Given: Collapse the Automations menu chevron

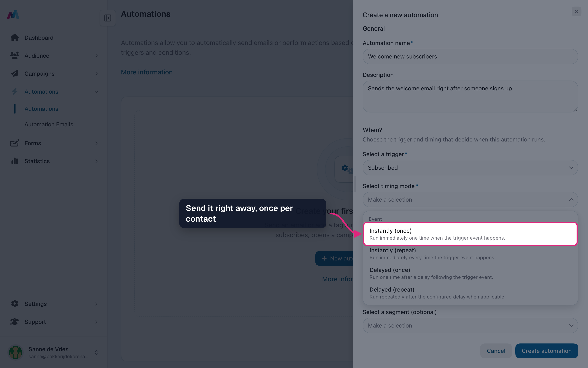Looking at the screenshot, I should click(x=96, y=92).
